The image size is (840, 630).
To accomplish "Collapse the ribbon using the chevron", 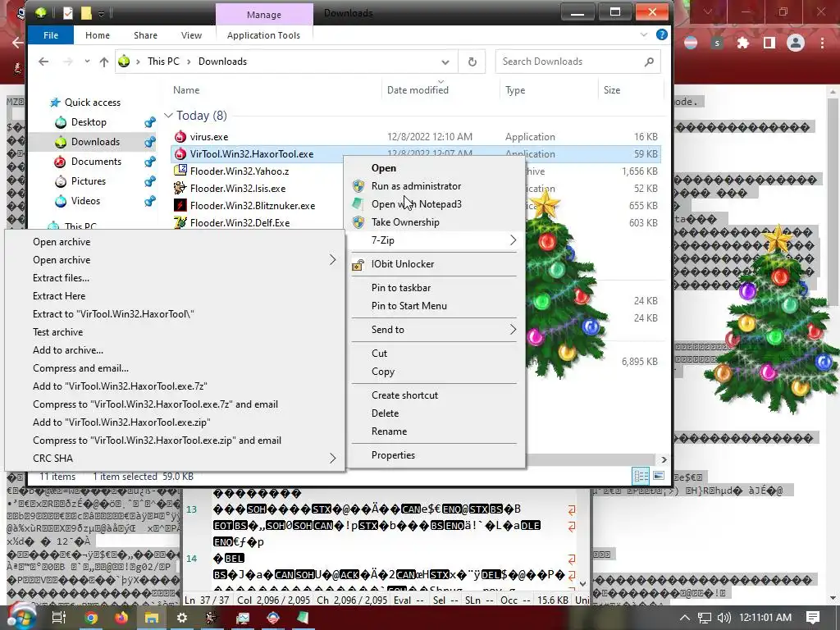I will click(643, 34).
